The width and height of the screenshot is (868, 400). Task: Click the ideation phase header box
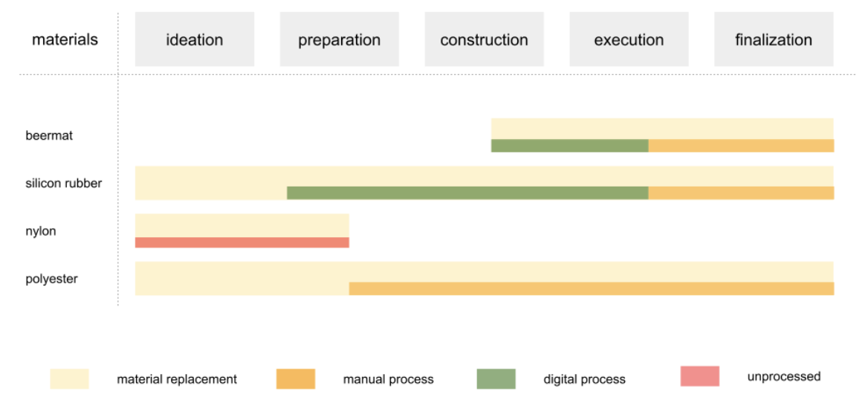click(194, 39)
